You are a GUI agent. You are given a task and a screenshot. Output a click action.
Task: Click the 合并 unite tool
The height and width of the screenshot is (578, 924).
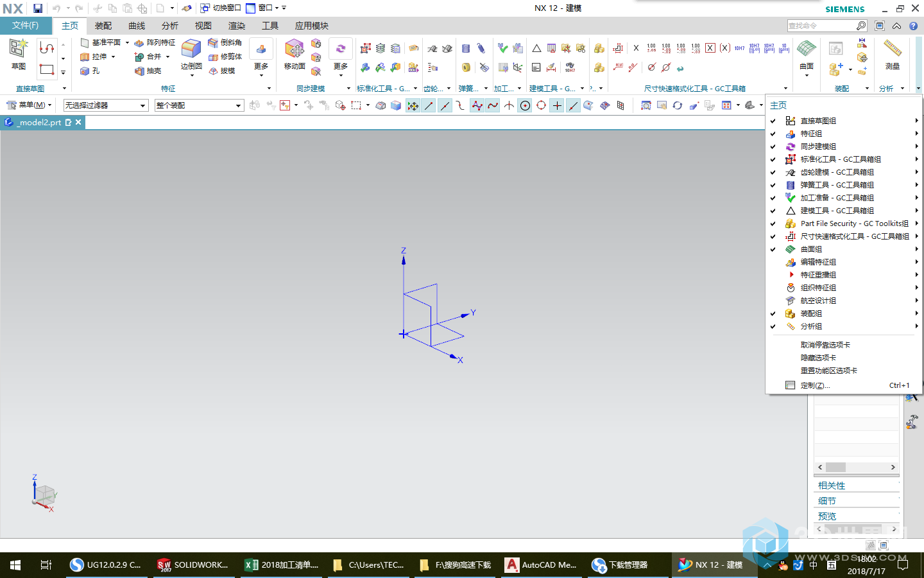148,57
